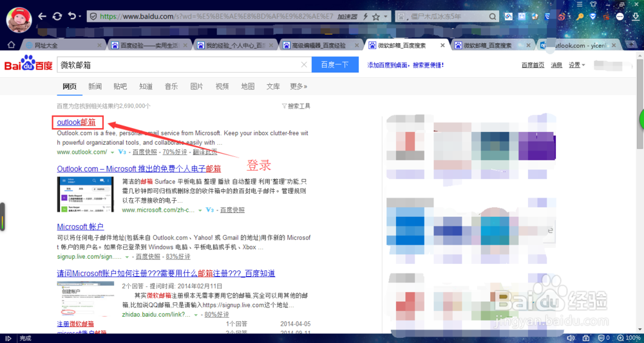Open the downloads arrow icon
This screenshot has height=343, width=644.
pos(636,17)
